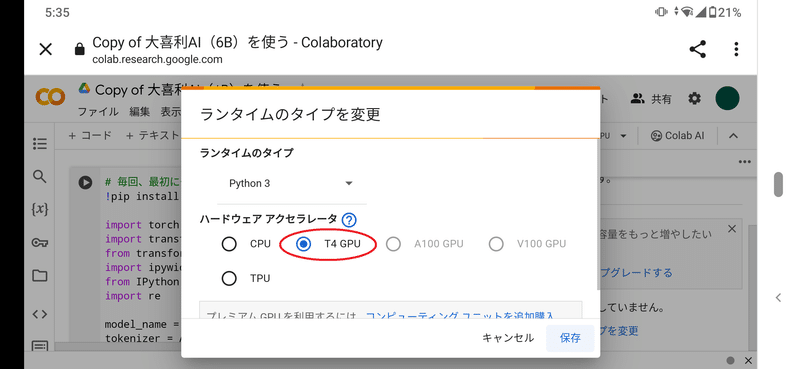This screenshot has height=369, width=800.
Task: Select the TPU radio button
Action: click(x=229, y=278)
